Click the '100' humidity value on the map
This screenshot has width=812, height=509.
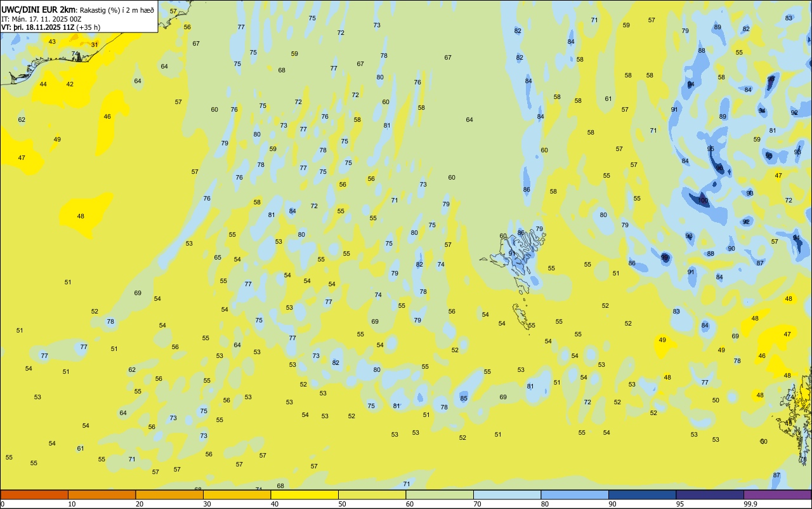point(703,201)
